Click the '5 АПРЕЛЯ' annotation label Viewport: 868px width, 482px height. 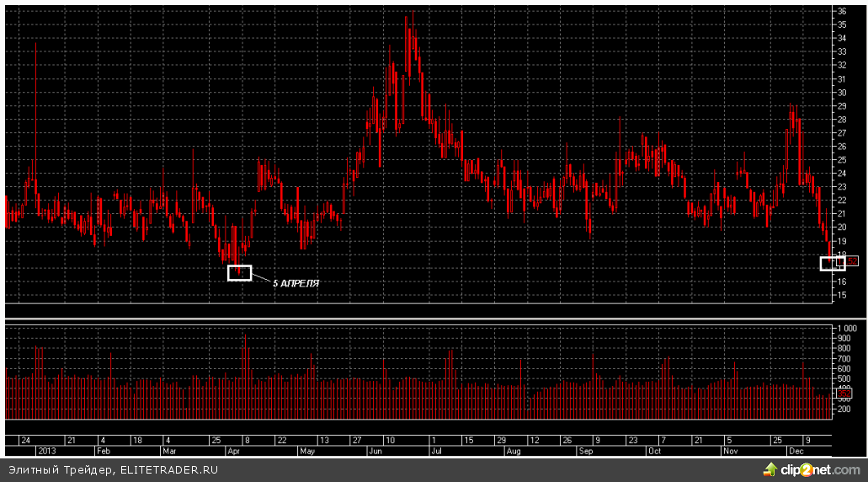coord(296,284)
